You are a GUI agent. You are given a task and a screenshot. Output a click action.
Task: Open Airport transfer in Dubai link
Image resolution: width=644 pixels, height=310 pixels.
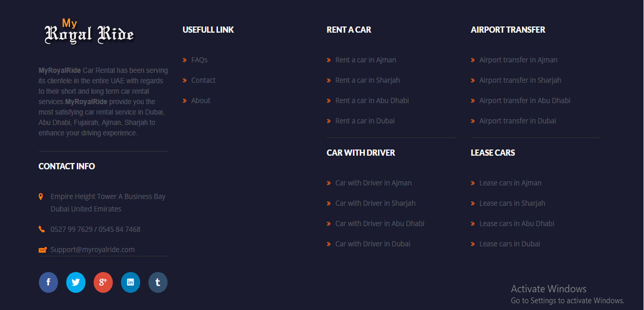518,121
